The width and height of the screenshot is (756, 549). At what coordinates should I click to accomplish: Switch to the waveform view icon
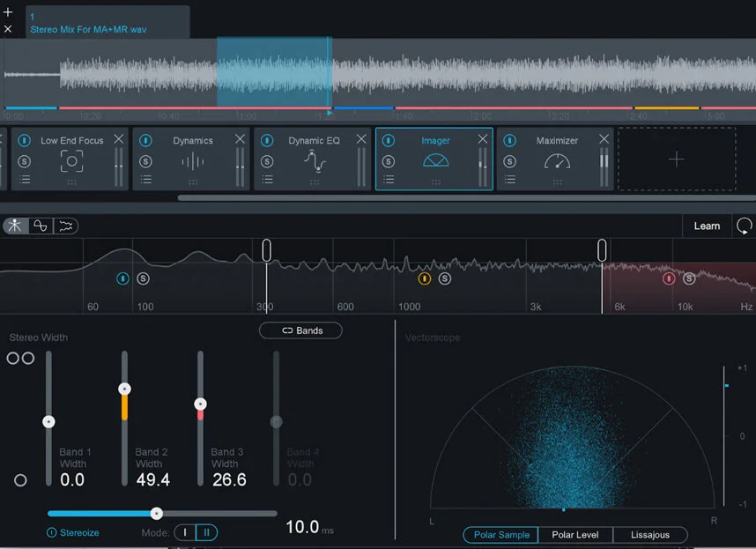tap(41, 226)
